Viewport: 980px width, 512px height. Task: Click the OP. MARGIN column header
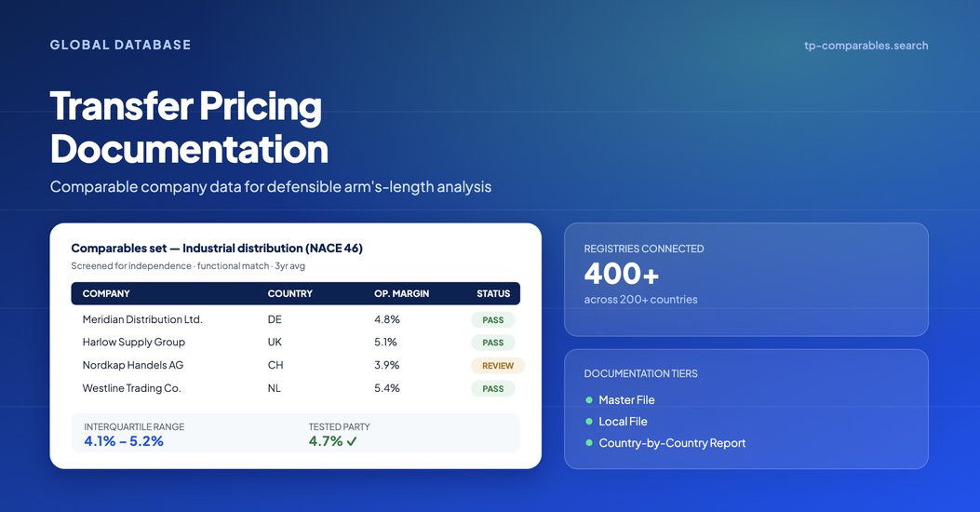click(x=402, y=294)
